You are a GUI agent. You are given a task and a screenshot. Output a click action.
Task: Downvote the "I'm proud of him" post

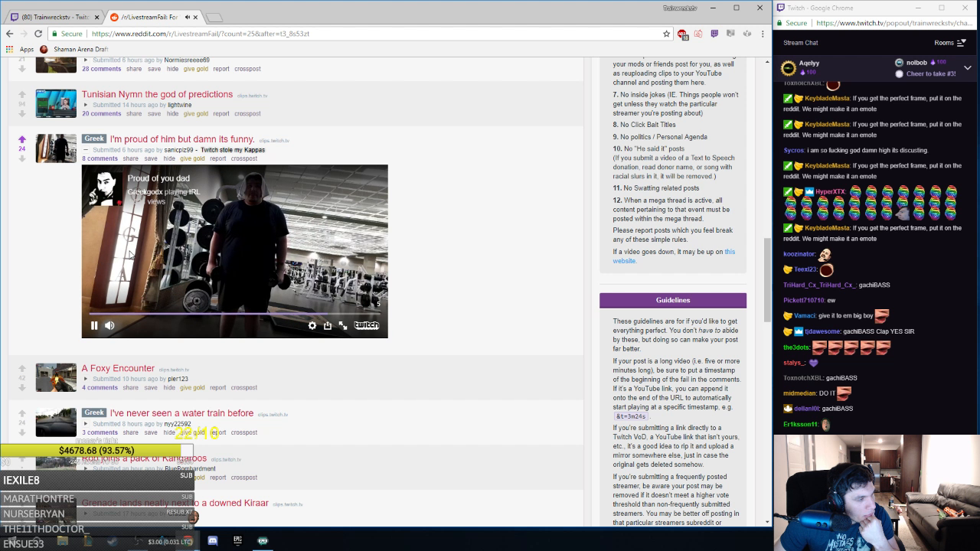pos(22,158)
